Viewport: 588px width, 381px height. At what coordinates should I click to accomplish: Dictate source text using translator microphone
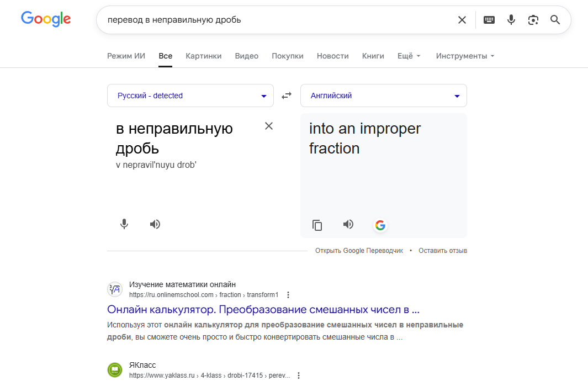(124, 224)
